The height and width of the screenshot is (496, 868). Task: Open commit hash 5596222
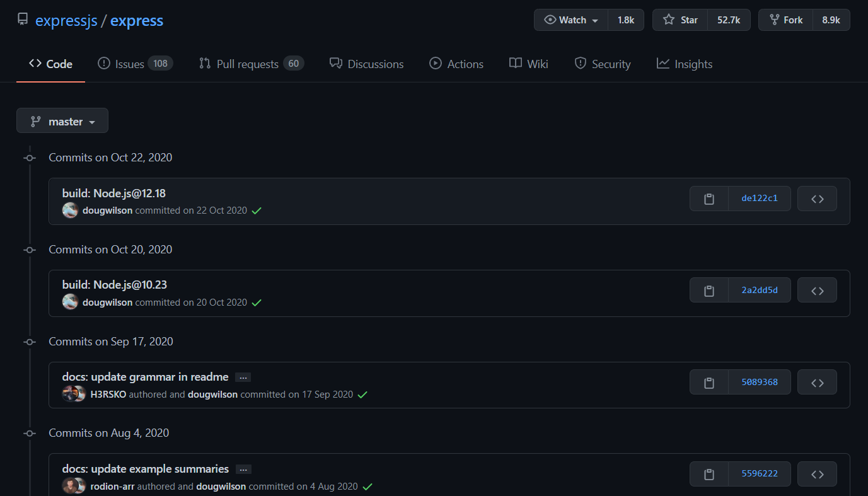tap(760, 474)
